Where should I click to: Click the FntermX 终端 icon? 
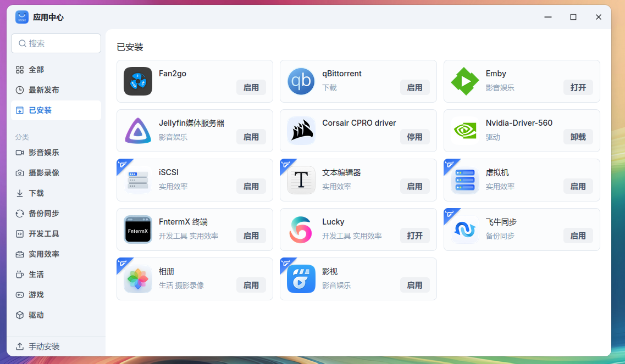[137, 229]
